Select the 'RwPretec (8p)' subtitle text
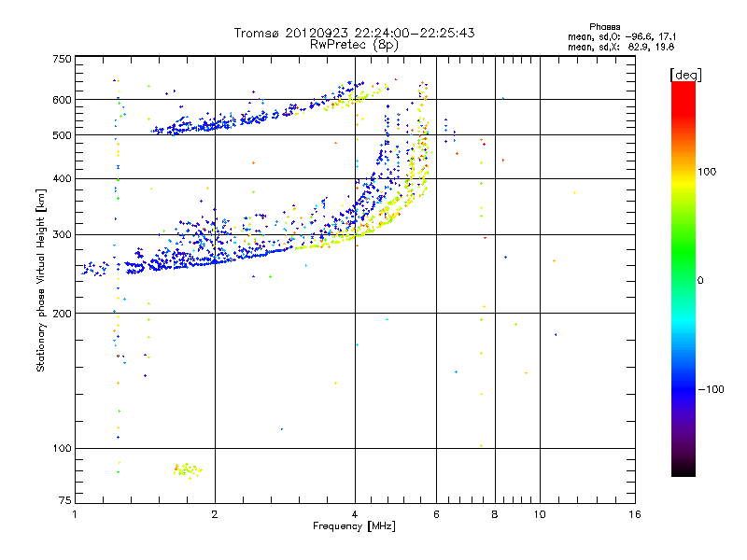The height and width of the screenshot is (560, 747). [x=354, y=45]
